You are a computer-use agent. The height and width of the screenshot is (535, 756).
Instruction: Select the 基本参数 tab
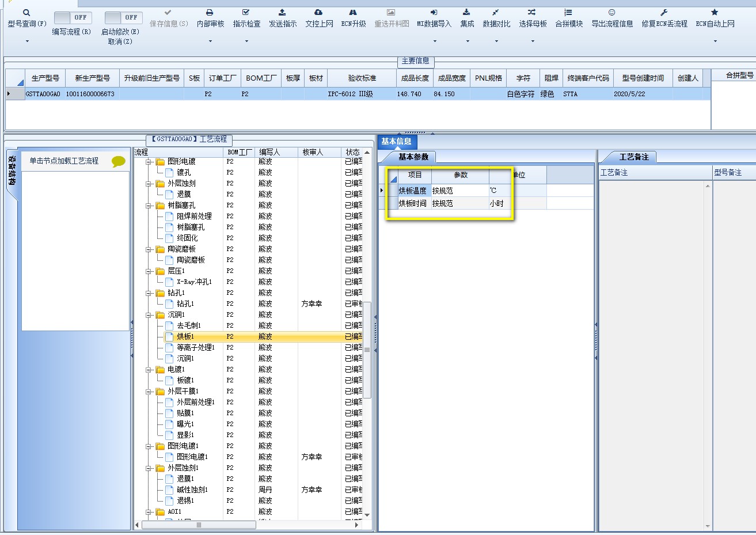(413, 157)
